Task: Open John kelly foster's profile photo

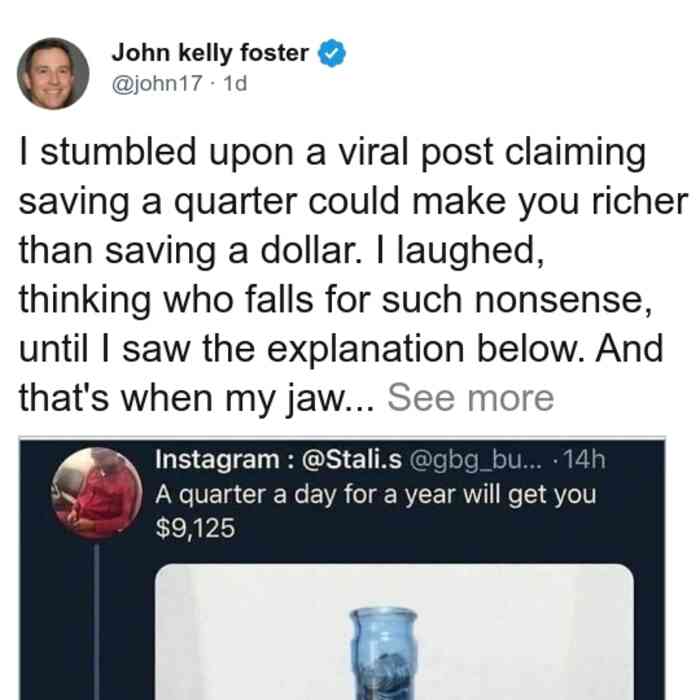Action: coord(53,74)
